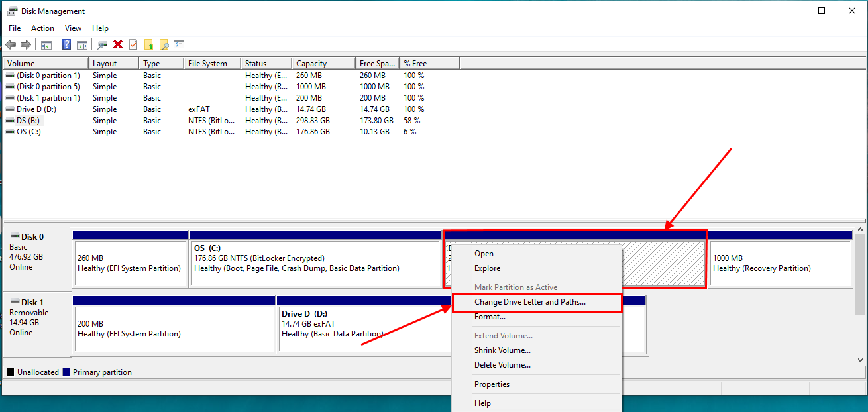Select the 200 MB EFI partition on Disk 1
Screen dimensions: 868x412
coord(174,325)
